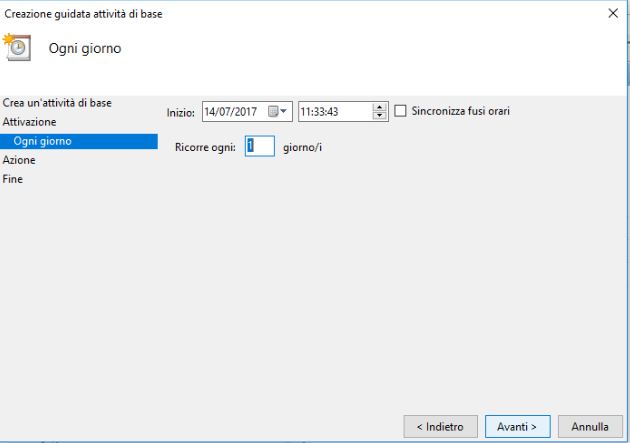Expand the date dropdown arrow
Viewport: 630px width, 443px height.
(x=284, y=111)
